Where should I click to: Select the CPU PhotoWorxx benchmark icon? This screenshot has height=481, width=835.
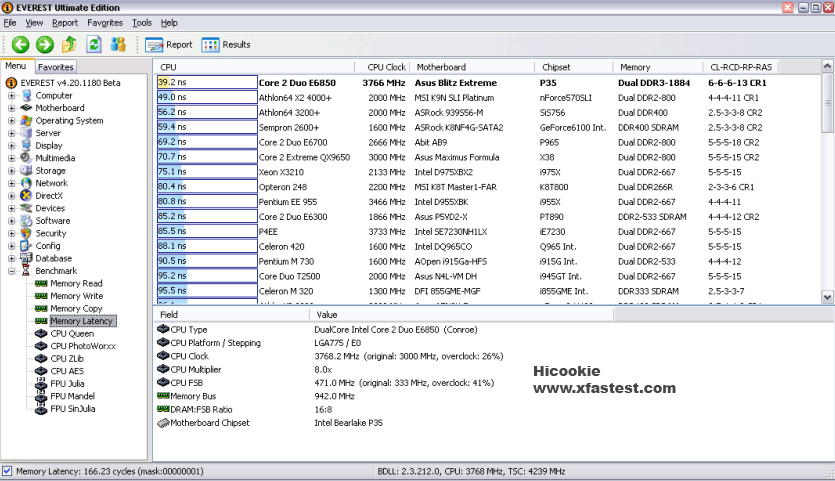[41, 346]
